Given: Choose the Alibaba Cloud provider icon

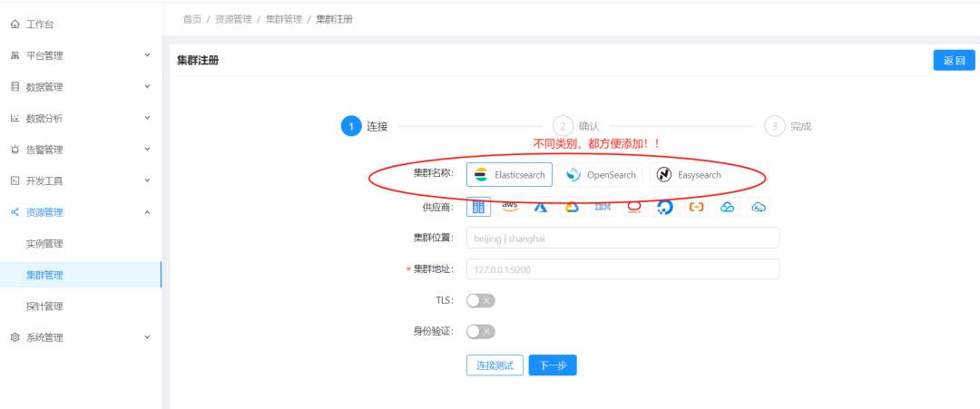Looking at the screenshot, I should pos(696,207).
